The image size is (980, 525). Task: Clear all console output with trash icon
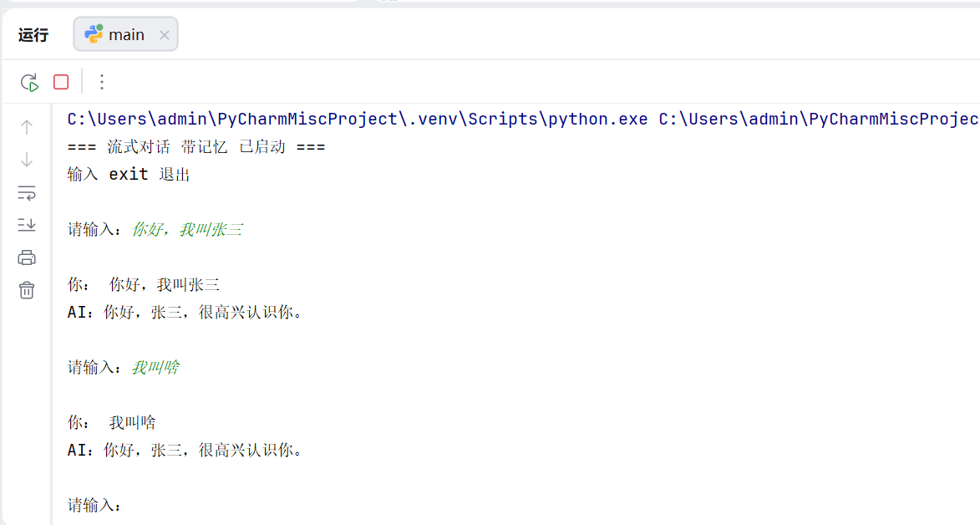27,290
